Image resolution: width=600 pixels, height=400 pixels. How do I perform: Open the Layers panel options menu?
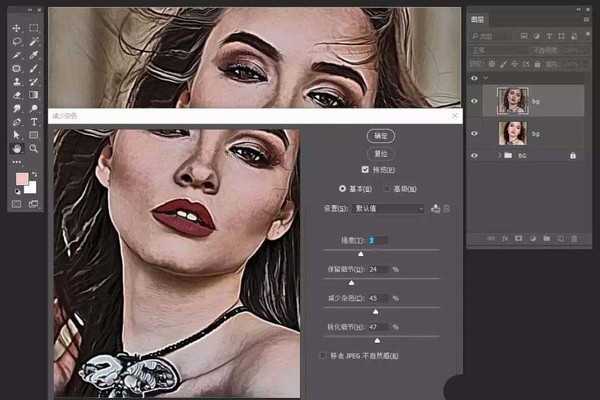click(586, 19)
